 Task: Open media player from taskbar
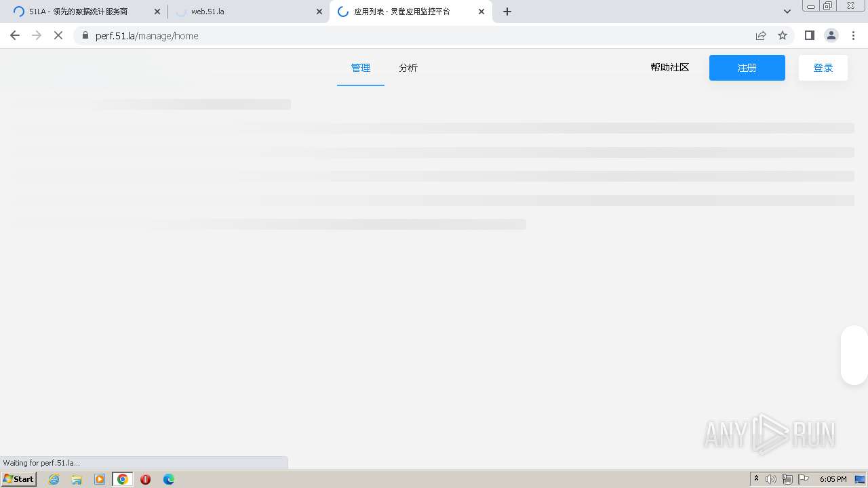point(100,479)
